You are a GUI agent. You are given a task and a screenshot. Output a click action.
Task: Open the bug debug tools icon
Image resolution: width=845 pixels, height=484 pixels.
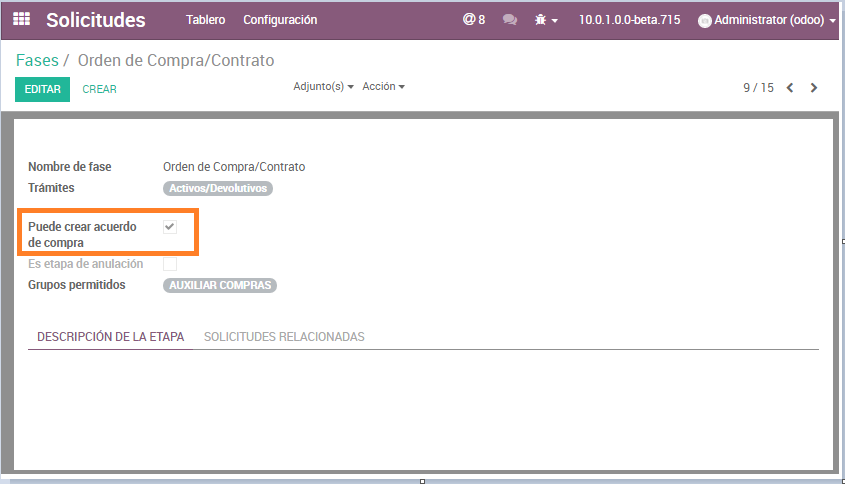point(541,20)
